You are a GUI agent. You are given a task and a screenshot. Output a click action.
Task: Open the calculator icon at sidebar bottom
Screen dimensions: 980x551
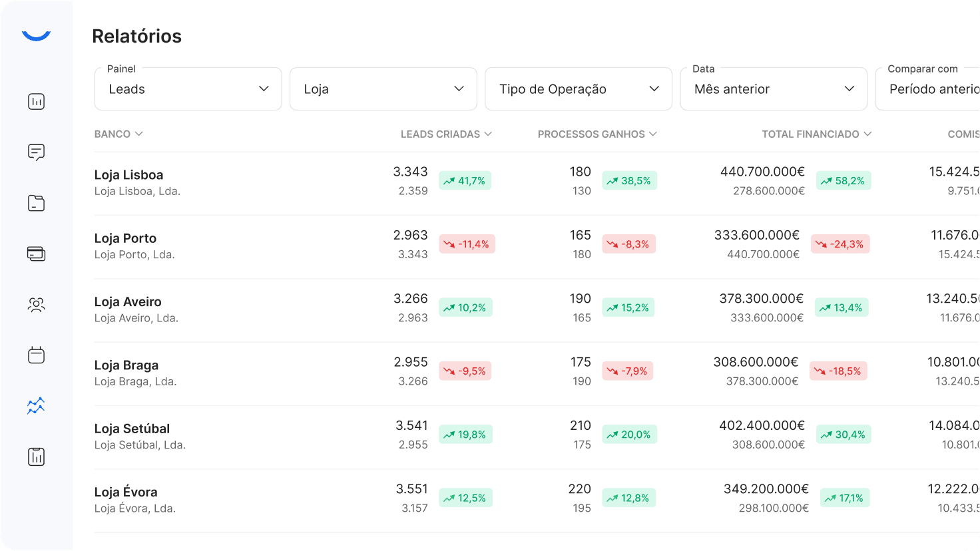[x=36, y=457]
